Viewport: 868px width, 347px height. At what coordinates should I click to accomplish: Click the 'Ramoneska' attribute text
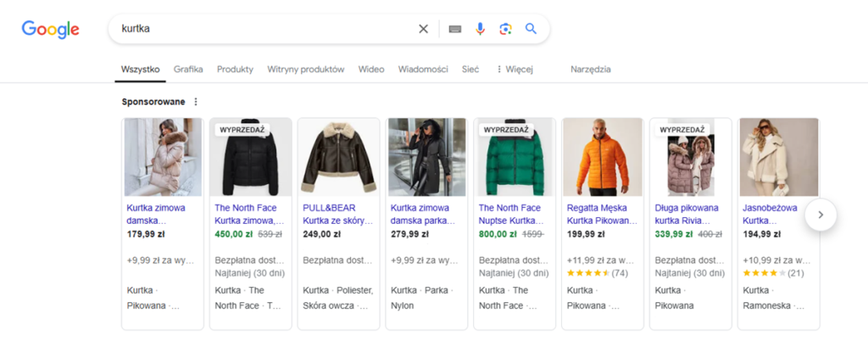[x=766, y=305]
